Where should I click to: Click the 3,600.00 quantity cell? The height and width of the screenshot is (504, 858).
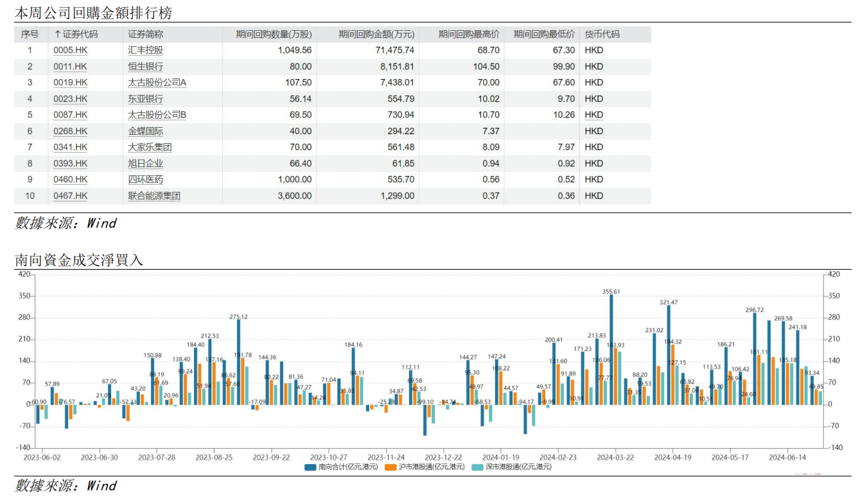(295, 196)
